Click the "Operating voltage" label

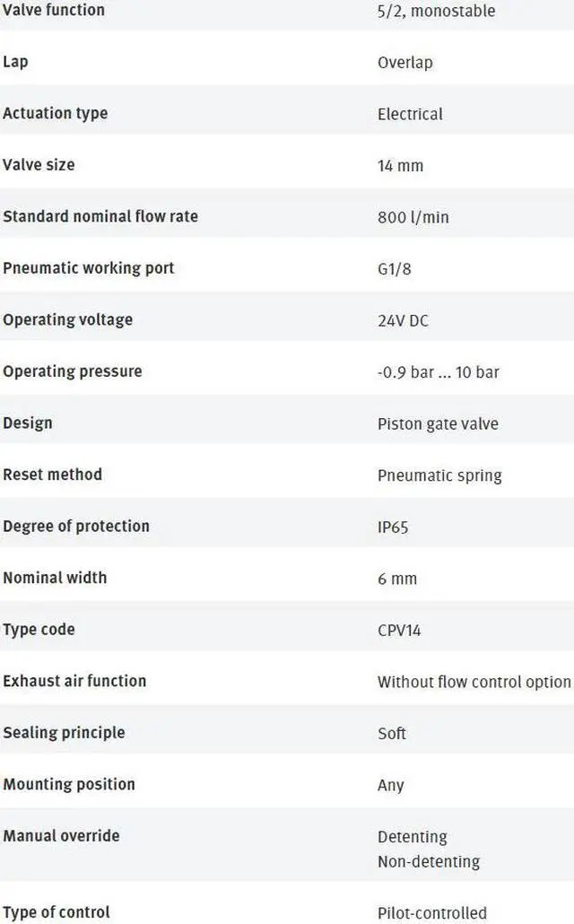coord(67,320)
